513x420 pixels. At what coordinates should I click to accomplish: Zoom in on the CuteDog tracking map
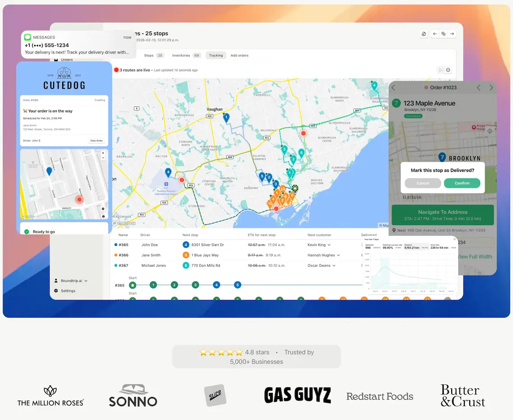click(103, 153)
